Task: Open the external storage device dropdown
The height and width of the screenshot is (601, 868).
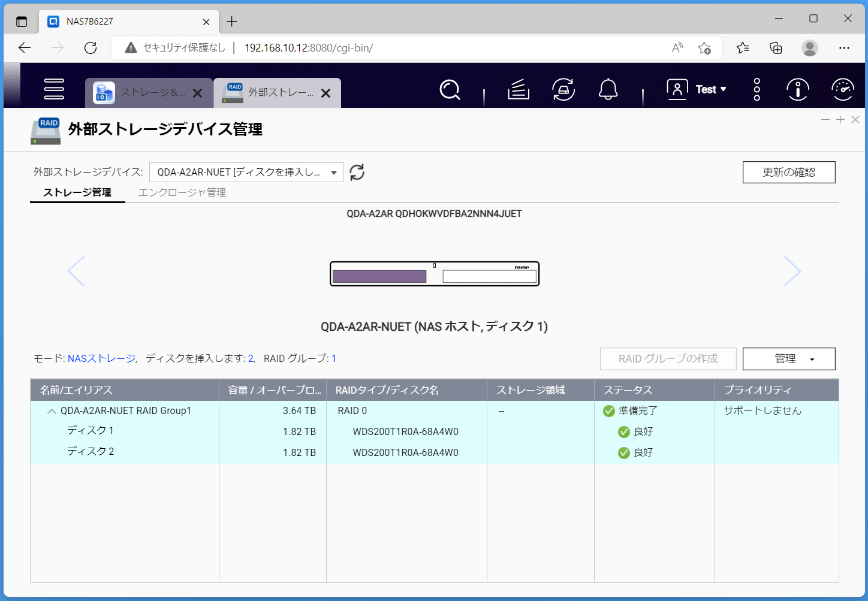Action: coord(246,172)
